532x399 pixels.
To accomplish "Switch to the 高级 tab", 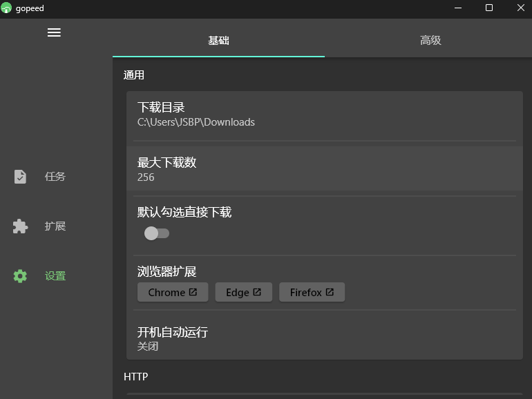I will click(430, 40).
